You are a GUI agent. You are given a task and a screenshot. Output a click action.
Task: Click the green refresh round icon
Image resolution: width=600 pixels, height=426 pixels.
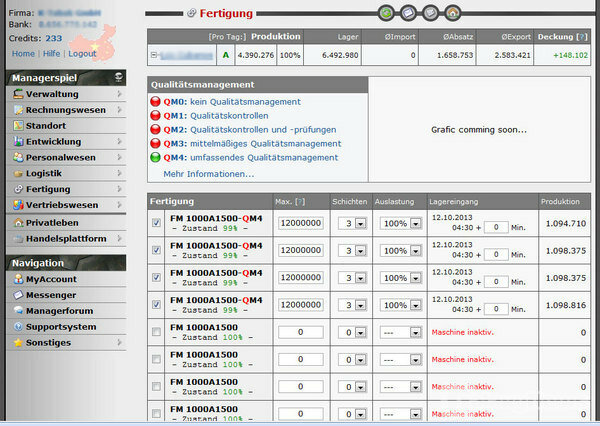pos(386,13)
